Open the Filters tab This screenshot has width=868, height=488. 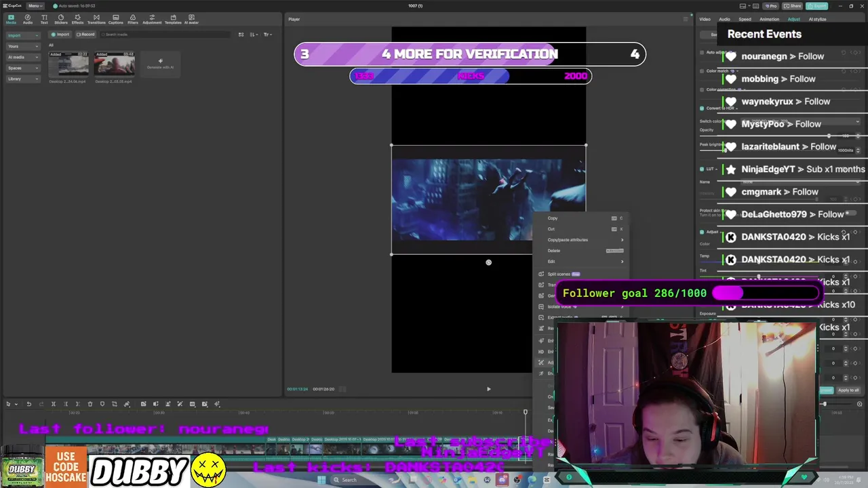click(x=133, y=19)
